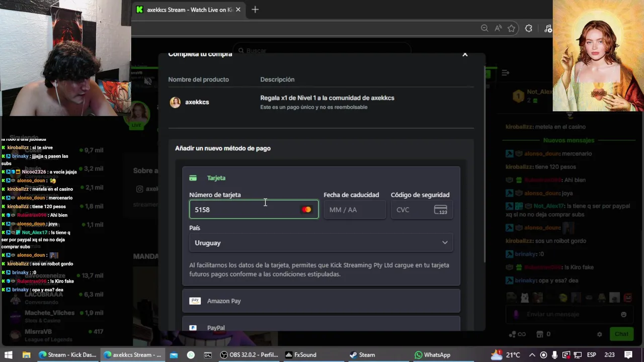
Task: Add page to favorites with star icon
Action: [x=512, y=28]
